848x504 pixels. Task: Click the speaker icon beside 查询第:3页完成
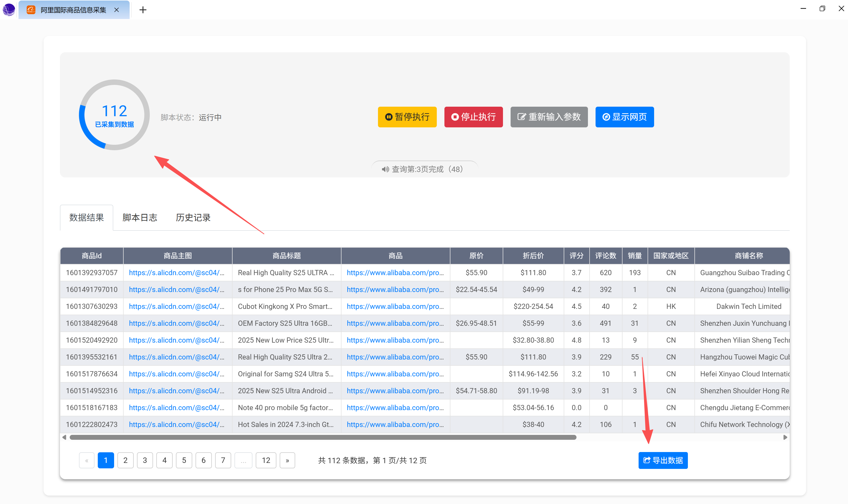pos(385,169)
